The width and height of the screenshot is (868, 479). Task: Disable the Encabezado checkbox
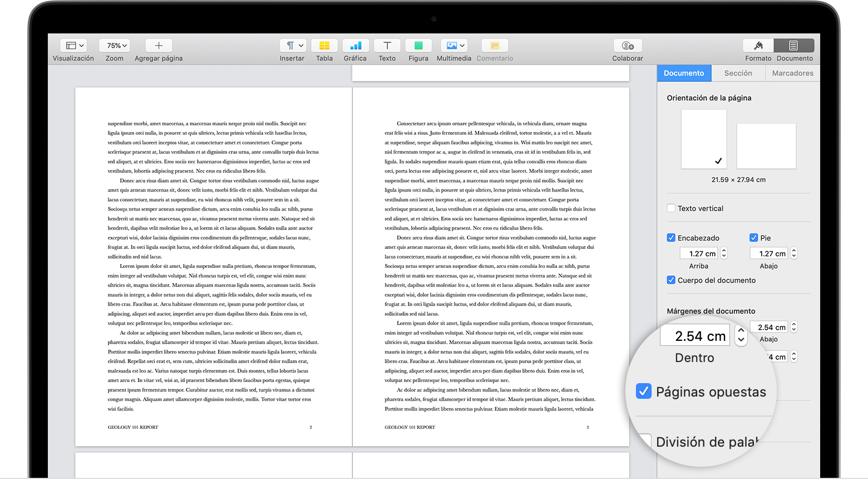671,238
